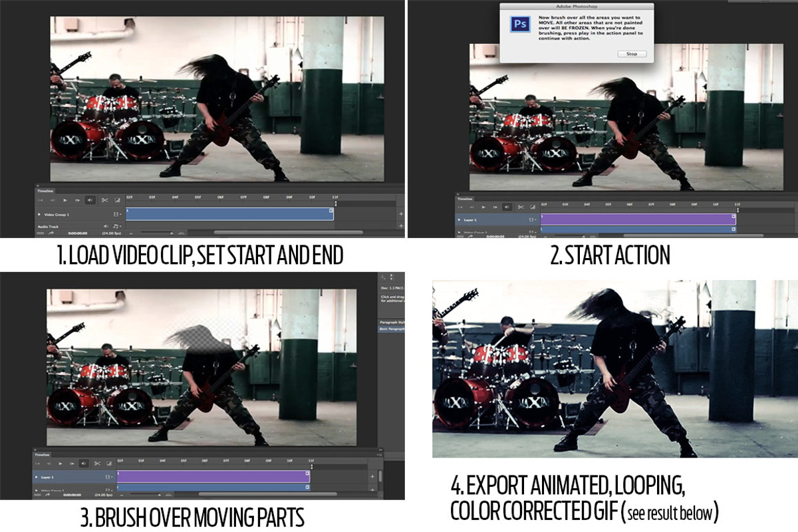Play the timeline in step 2 panel

[483, 207]
